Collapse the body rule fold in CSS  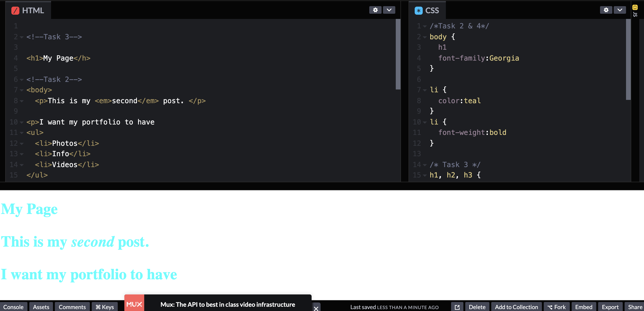(x=425, y=37)
